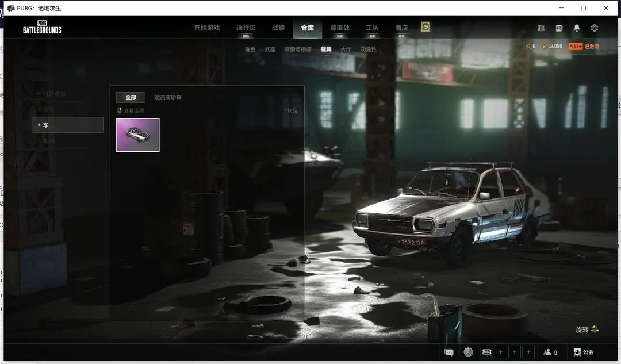Close the PUBG window
Screen dimensions: 621x364
(x=606, y=8)
